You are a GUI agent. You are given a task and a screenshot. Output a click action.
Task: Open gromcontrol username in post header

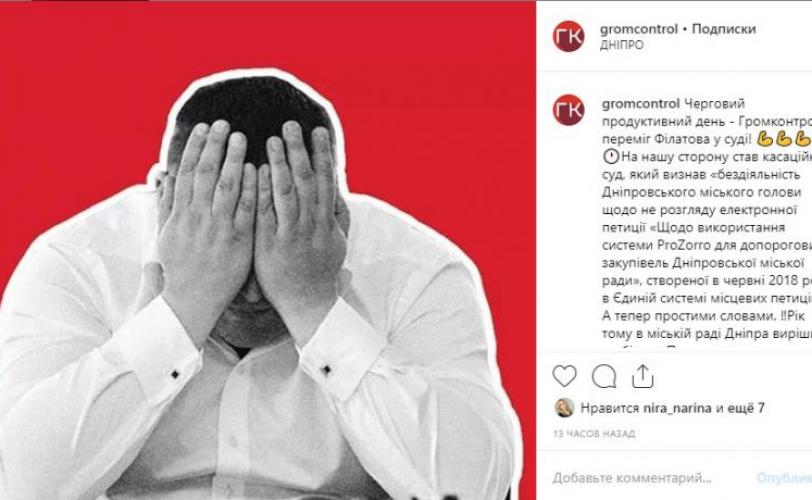(x=639, y=29)
